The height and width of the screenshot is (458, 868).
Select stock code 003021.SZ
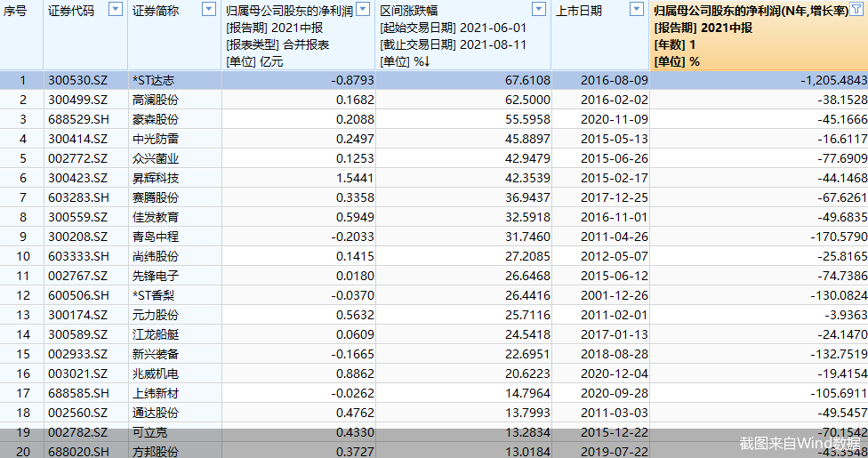coord(77,374)
